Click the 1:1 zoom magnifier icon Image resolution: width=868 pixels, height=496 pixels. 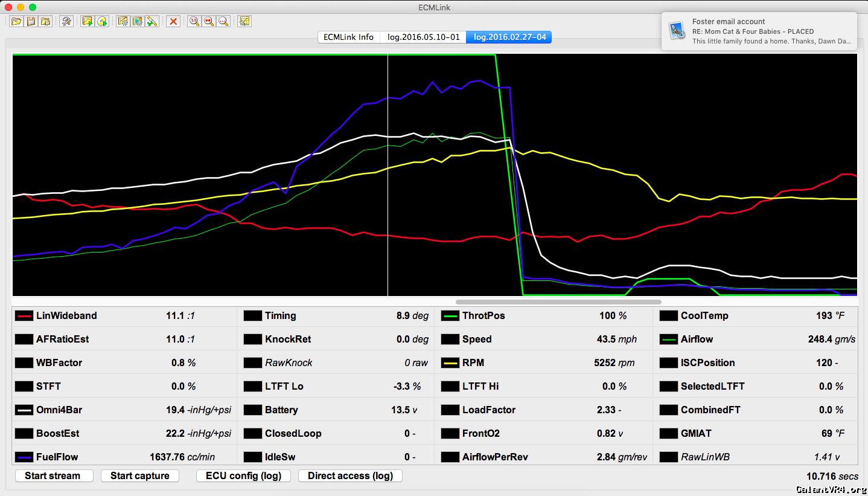[x=194, y=21]
